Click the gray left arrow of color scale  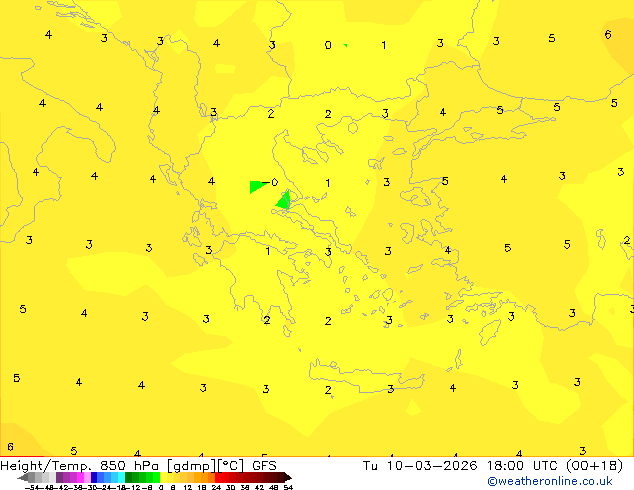tap(23, 477)
